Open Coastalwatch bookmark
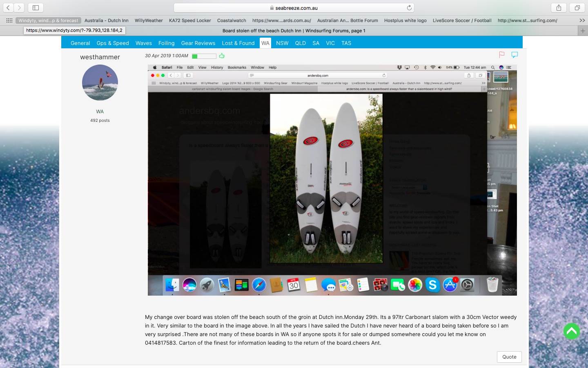The width and height of the screenshot is (588, 368). click(232, 20)
